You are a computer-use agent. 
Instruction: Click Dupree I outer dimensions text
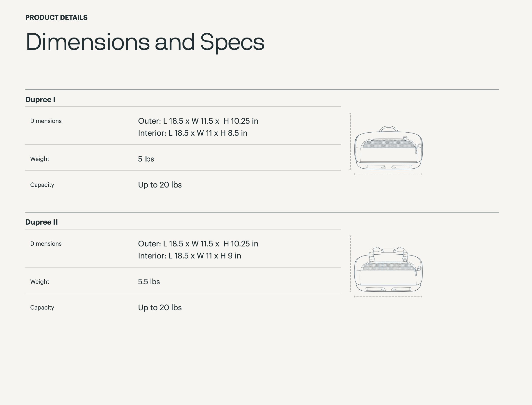pos(198,121)
